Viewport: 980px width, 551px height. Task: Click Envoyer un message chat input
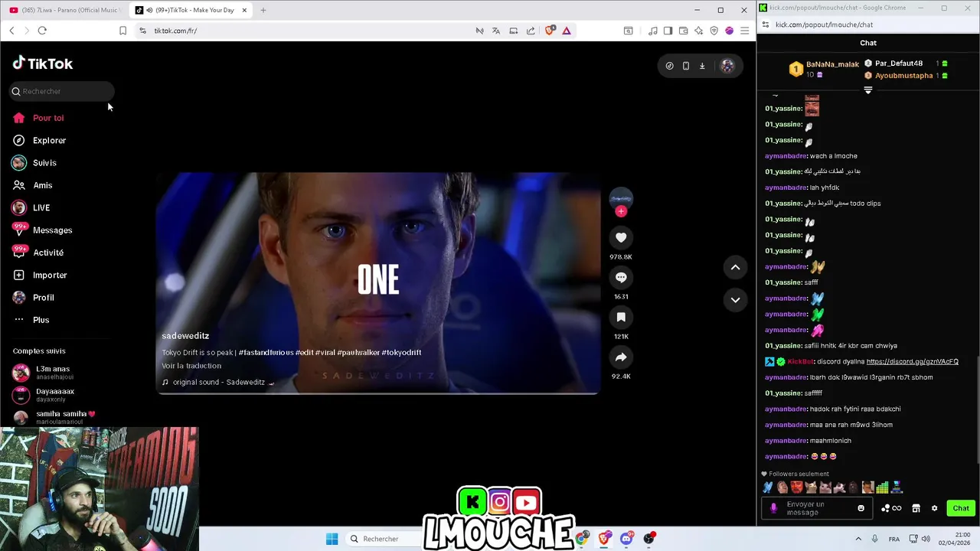tap(815, 508)
